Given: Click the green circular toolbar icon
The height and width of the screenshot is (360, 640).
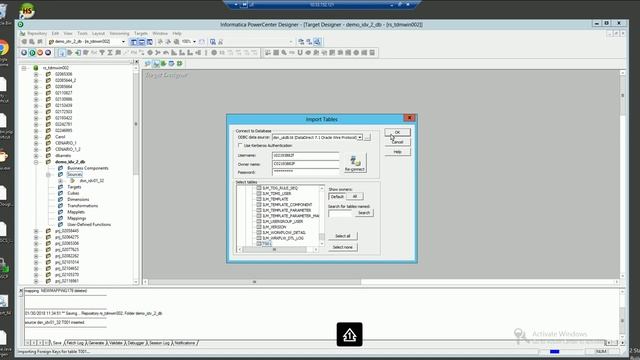Looking at the screenshot, I should click(x=32, y=53).
